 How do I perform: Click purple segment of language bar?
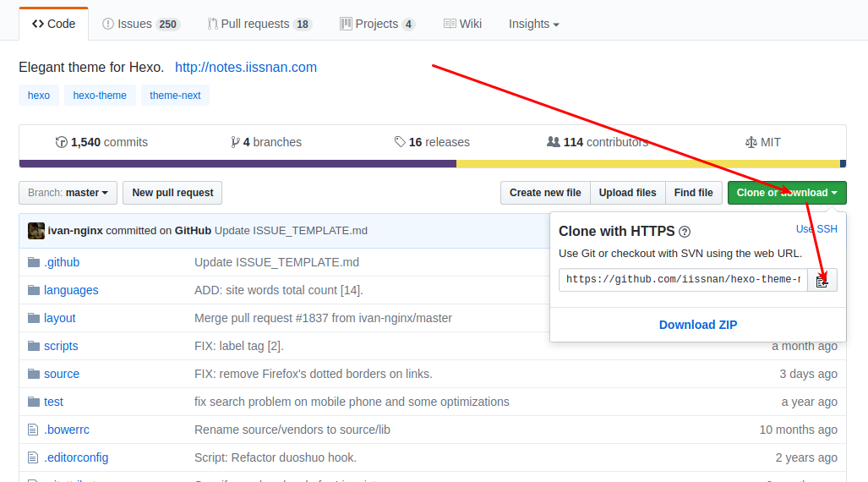[x=237, y=164]
